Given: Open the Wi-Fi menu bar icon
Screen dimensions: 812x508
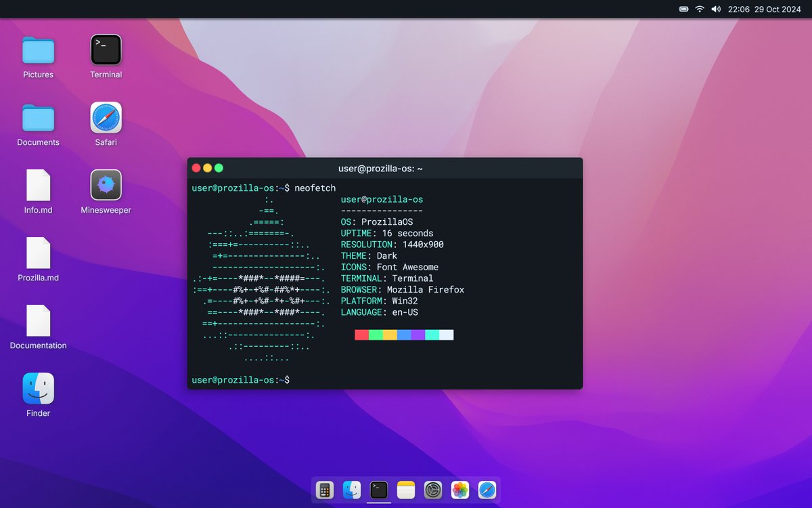Looking at the screenshot, I should point(700,9).
